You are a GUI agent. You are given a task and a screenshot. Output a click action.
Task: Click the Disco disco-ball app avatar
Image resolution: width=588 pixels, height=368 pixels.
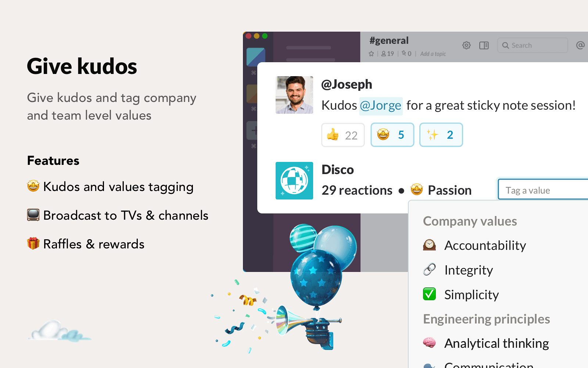click(x=294, y=181)
